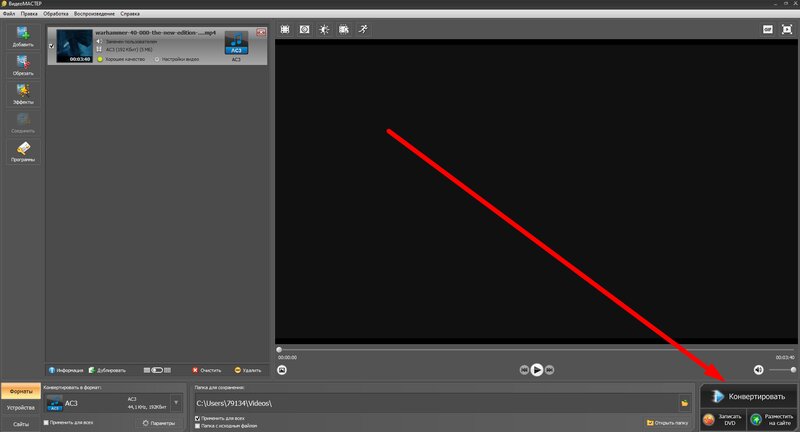The image size is (800, 432).
Task: Play the video preview
Action: click(537, 370)
